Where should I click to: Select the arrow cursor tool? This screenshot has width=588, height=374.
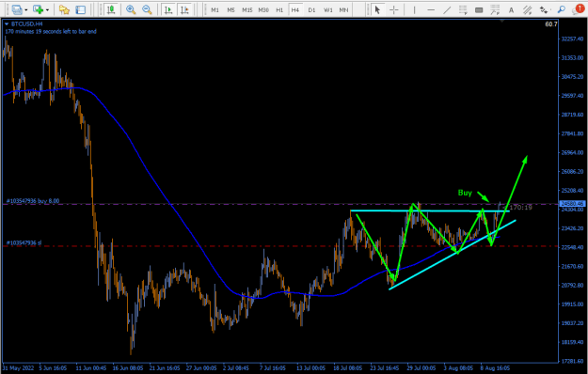click(377, 9)
